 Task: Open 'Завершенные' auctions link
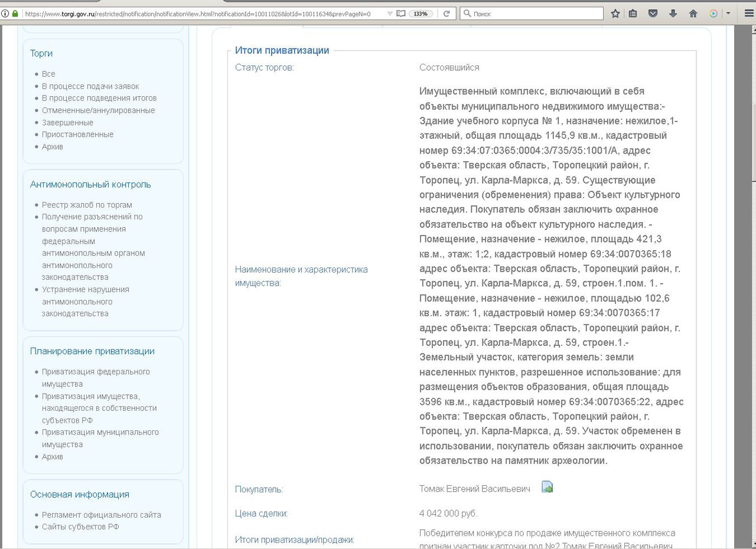click(67, 123)
